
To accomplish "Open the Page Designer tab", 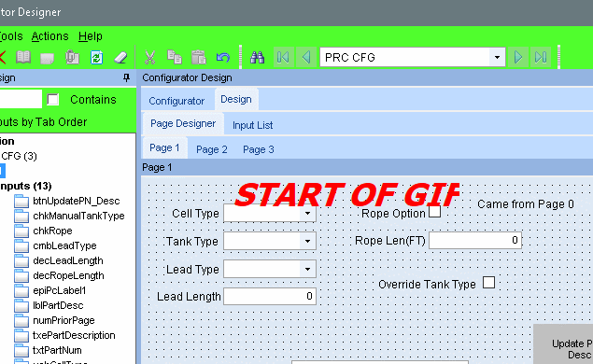I will (x=183, y=123).
